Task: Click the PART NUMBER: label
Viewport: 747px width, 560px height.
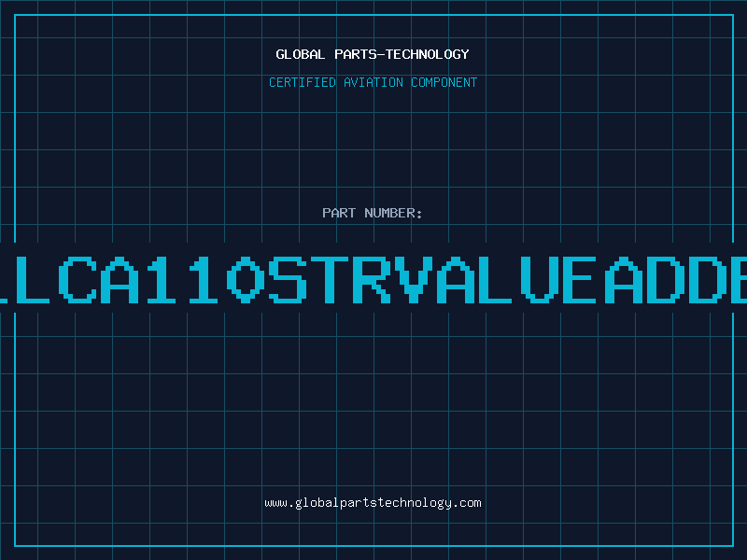Action: click(x=372, y=213)
